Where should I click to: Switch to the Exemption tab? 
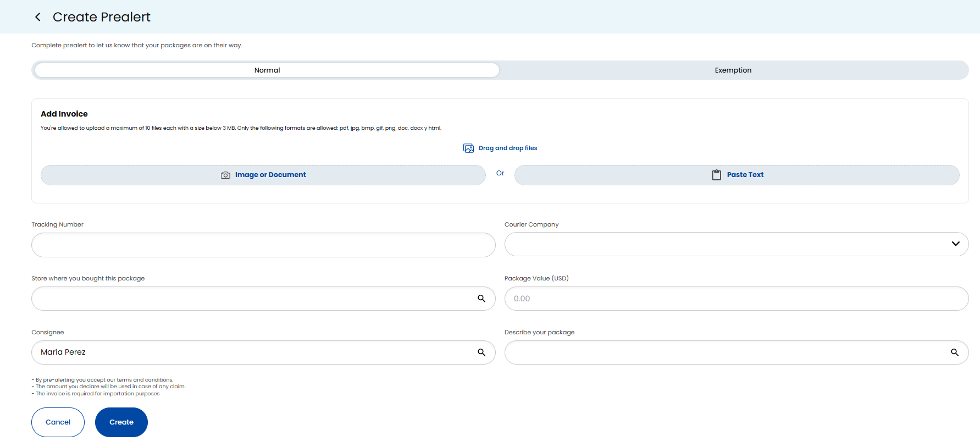pyautogui.click(x=733, y=70)
